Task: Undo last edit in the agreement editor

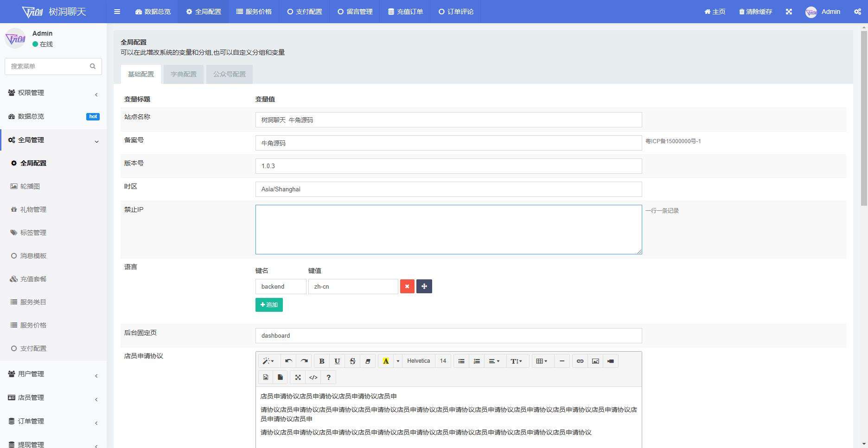Action: pyautogui.click(x=288, y=361)
